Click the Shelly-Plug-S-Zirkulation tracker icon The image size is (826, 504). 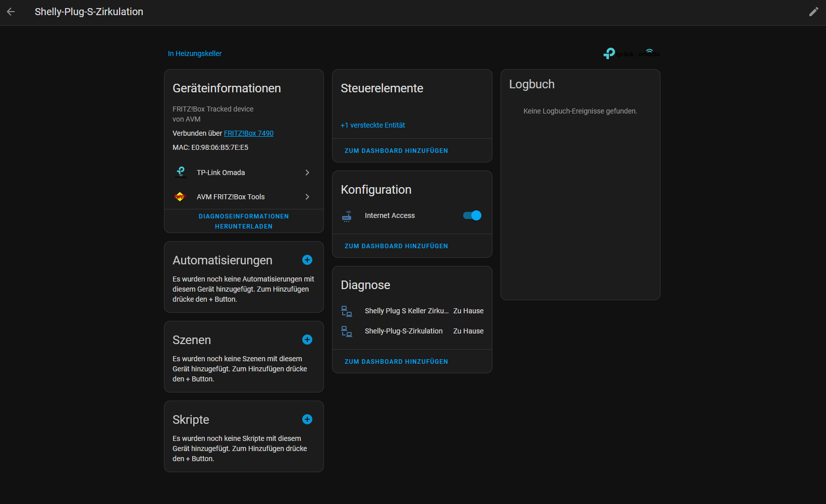347,331
